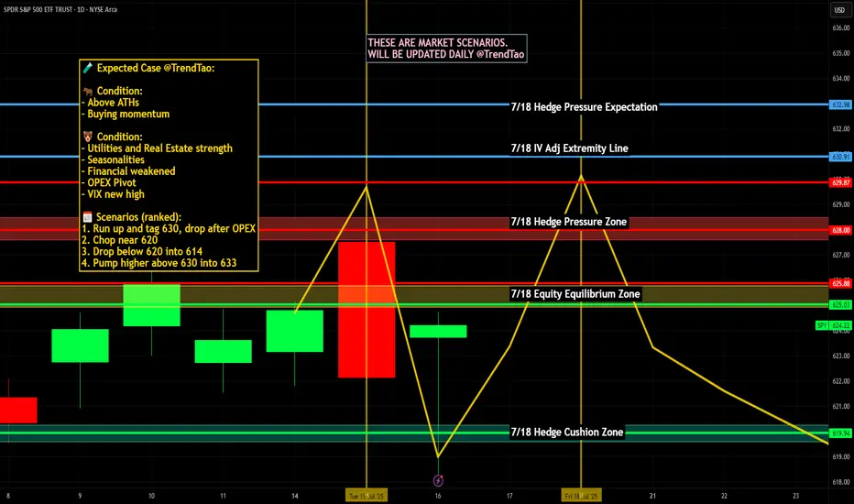
Task: Select the 'Expected Case @TrendTao' text box
Action: 169,165
